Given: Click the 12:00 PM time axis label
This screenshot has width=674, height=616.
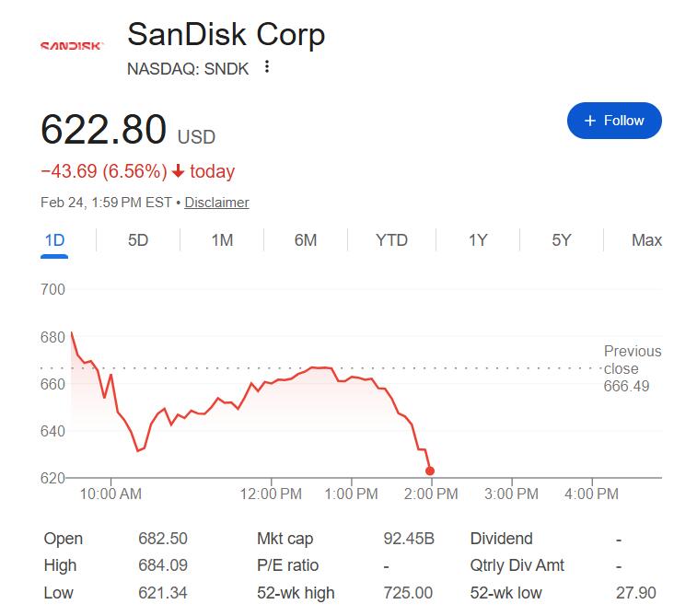Looking at the screenshot, I should tap(272, 494).
